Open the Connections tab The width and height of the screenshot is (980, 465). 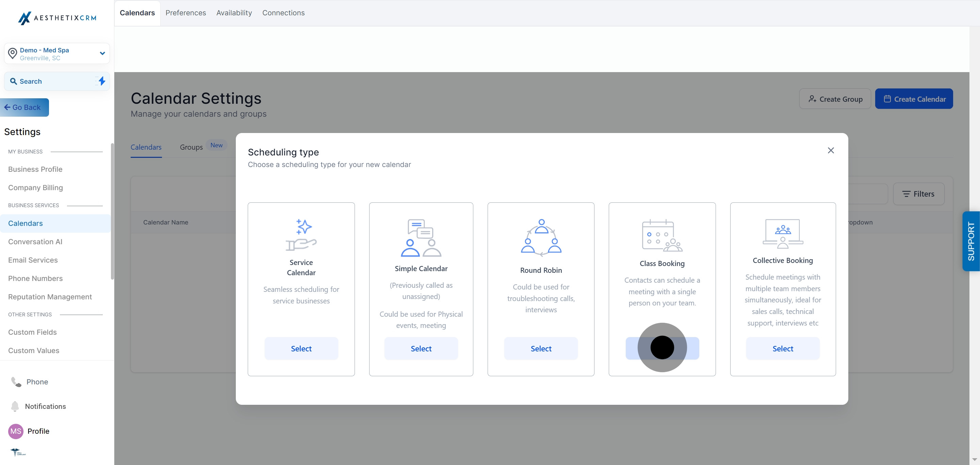coord(283,13)
